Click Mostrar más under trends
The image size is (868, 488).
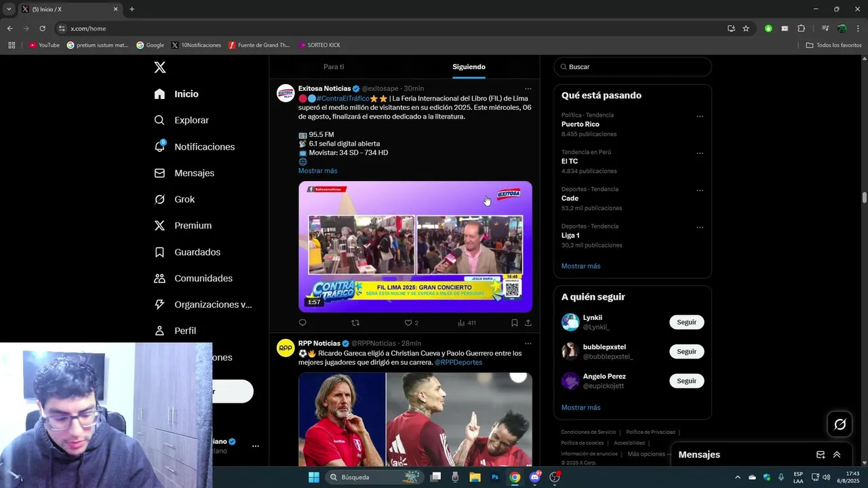point(580,266)
